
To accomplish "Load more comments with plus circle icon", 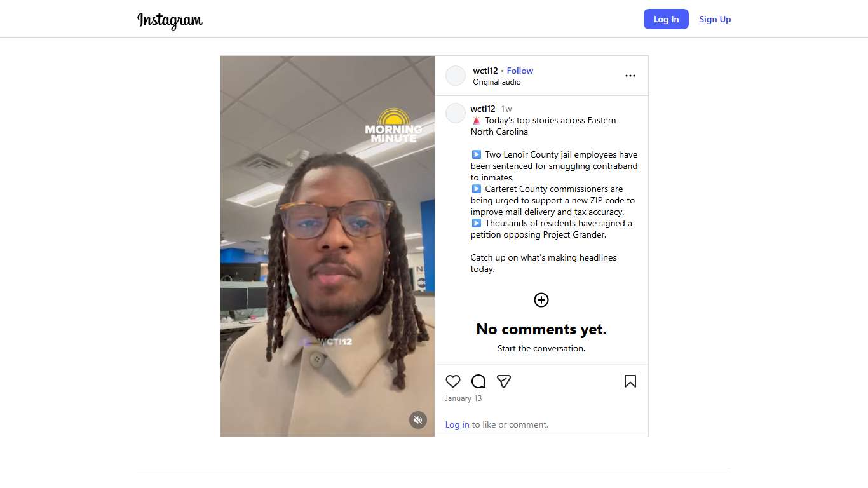I will tap(541, 300).
